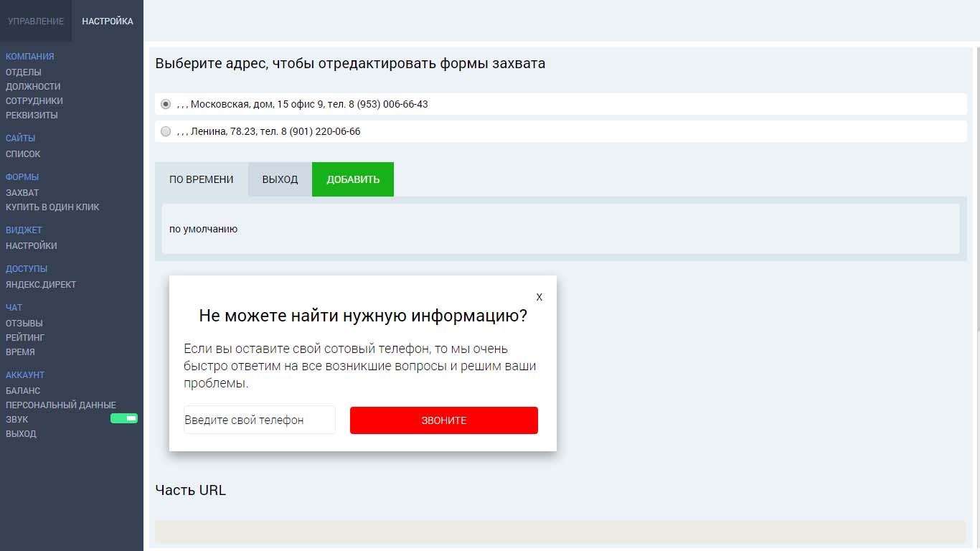
Task: Open the Управление top tab
Action: pyautogui.click(x=36, y=21)
